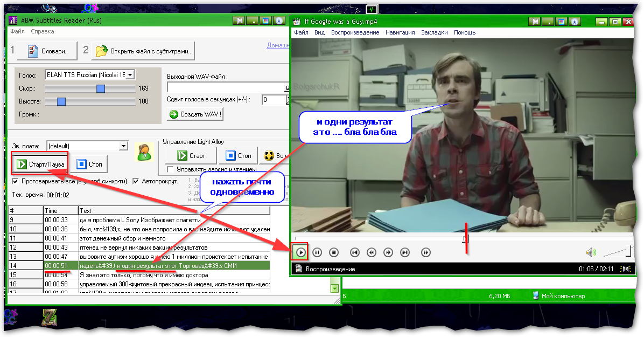Fast-forward the video in the media player
Image resolution: width=644 pixels, height=337 pixels.
[x=388, y=252]
